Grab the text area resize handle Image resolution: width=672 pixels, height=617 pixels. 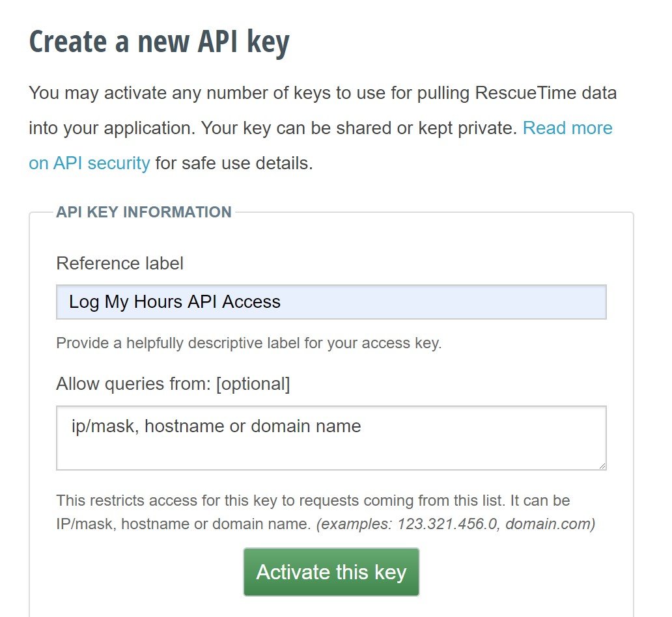tap(602, 465)
